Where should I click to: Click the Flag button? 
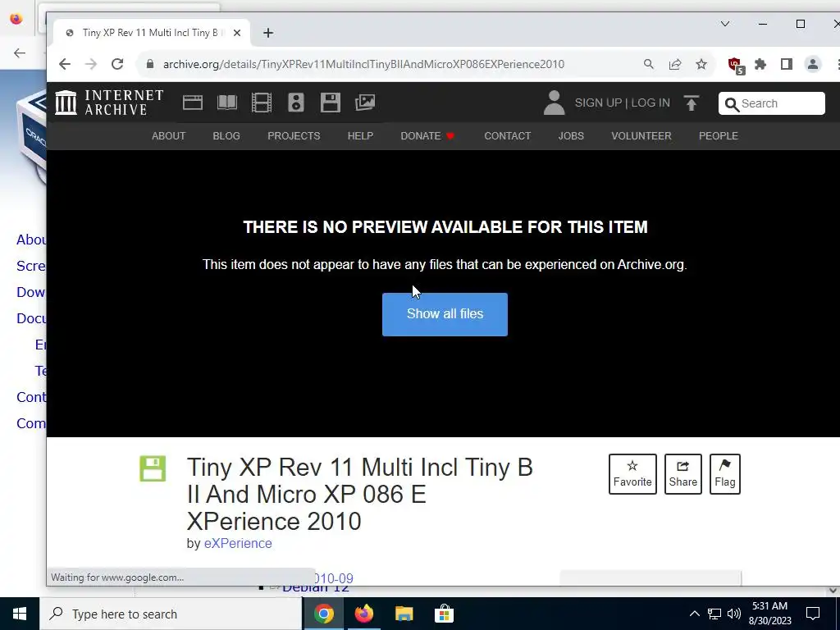725,474
